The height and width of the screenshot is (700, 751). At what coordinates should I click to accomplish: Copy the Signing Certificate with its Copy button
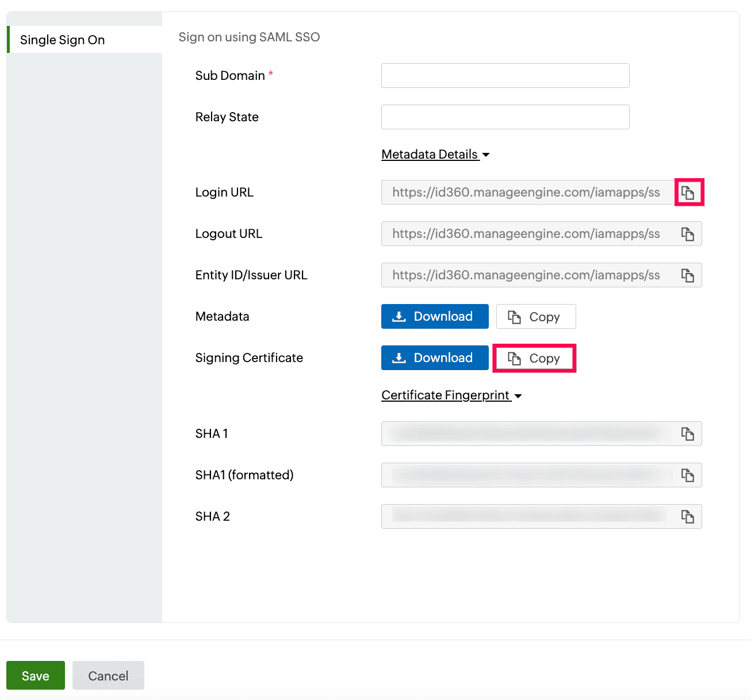[534, 357]
